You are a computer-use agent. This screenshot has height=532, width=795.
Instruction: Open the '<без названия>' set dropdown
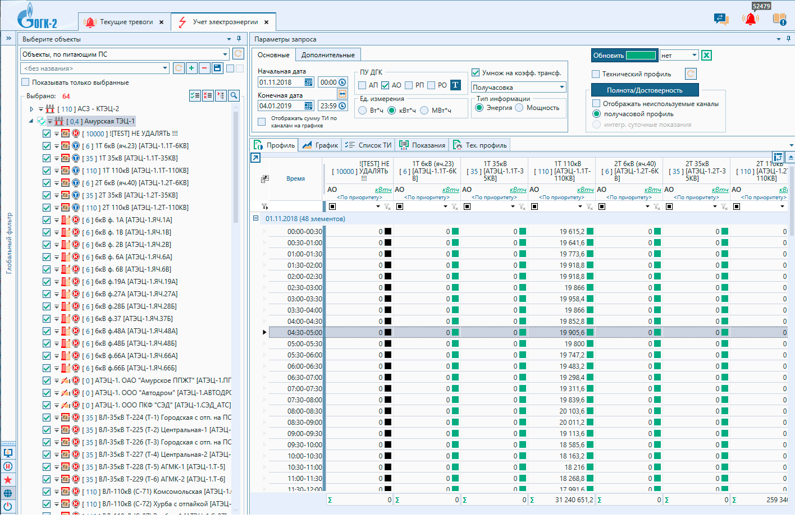[x=165, y=68]
